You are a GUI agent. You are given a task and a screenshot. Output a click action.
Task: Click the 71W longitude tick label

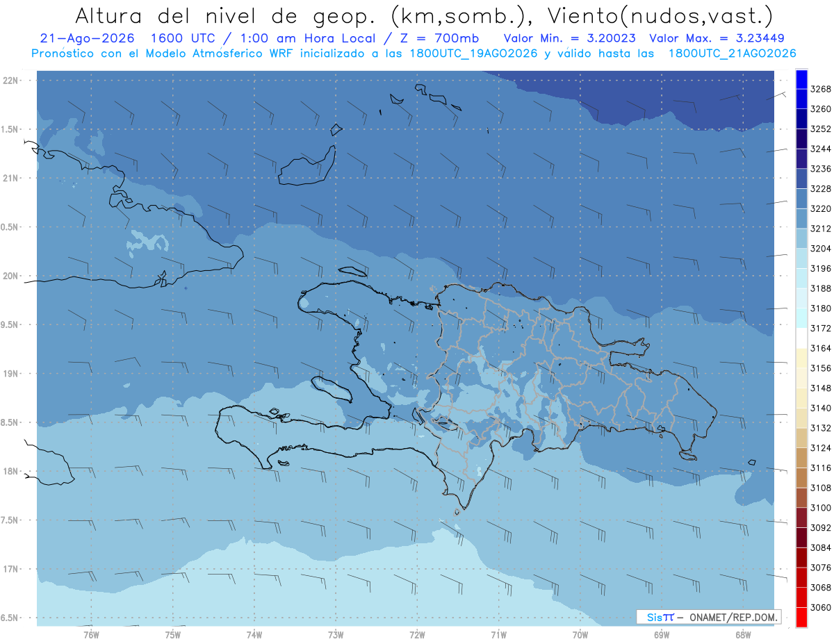point(499,634)
